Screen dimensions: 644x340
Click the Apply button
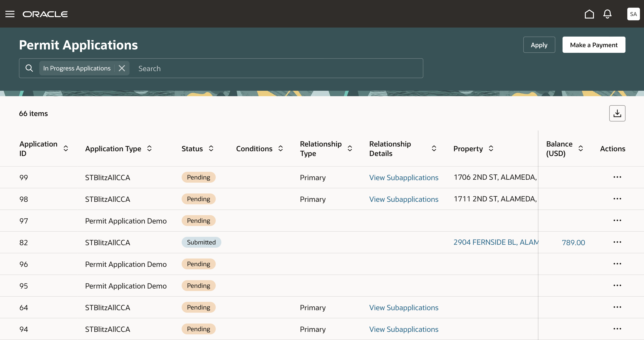pos(539,44)
